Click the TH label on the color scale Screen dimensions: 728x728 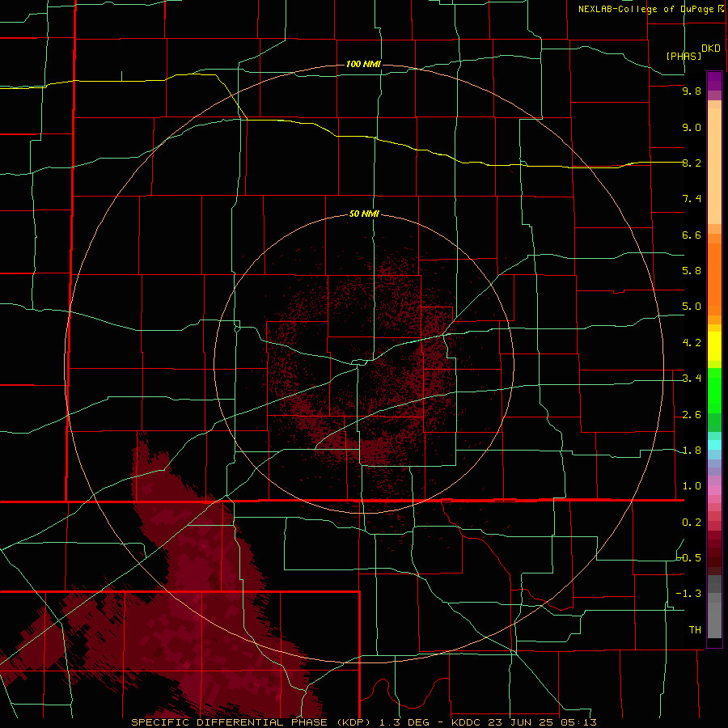click(x=695, y=630)
